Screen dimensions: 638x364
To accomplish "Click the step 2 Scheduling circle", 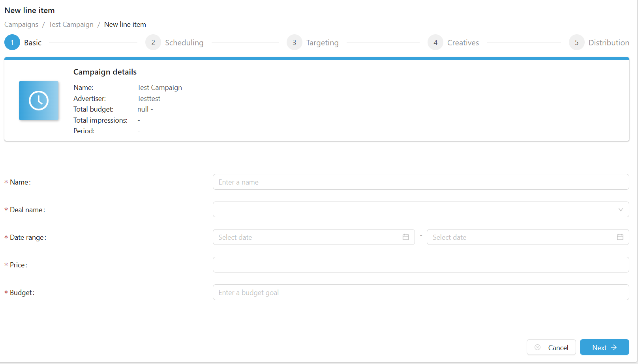I will [x=153, y=43].
